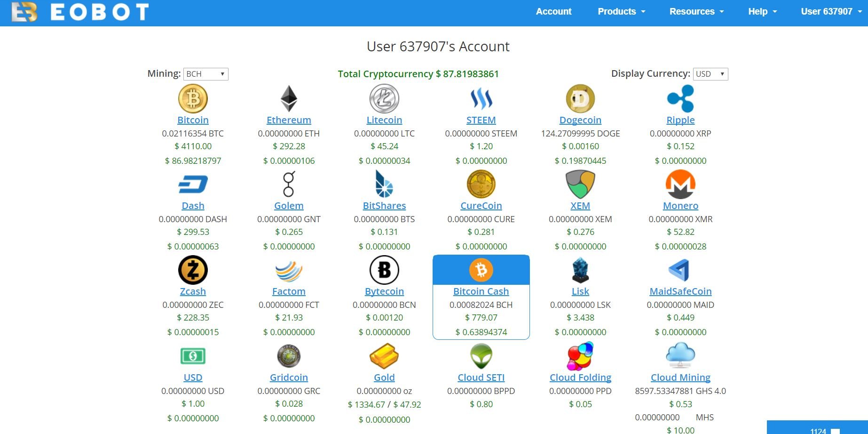Image resolution: width=868 pixels, height=434 pixels.
Task: Click the STEEM wave icon
Action: [481, 99]
